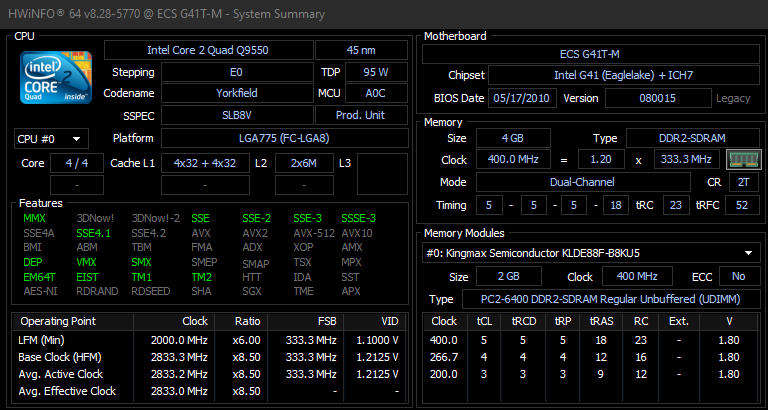This screenshot has height=410, width=768.
Task: Click the LFM (Min) row label
Action: (x=41, y=340)
